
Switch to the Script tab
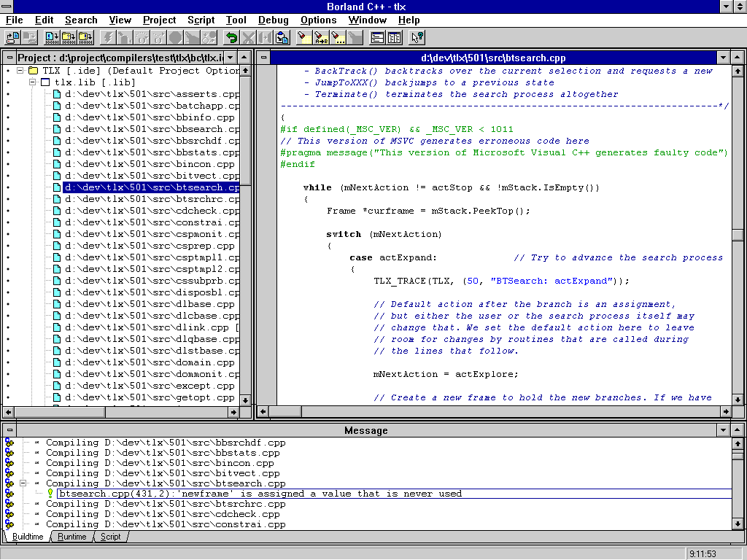click(x=111, y=537)
